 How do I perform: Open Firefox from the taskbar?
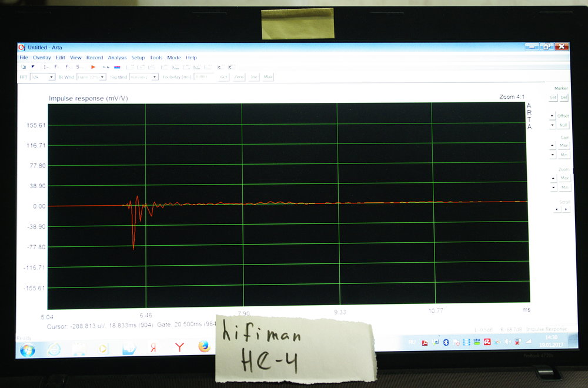point(203,347)
